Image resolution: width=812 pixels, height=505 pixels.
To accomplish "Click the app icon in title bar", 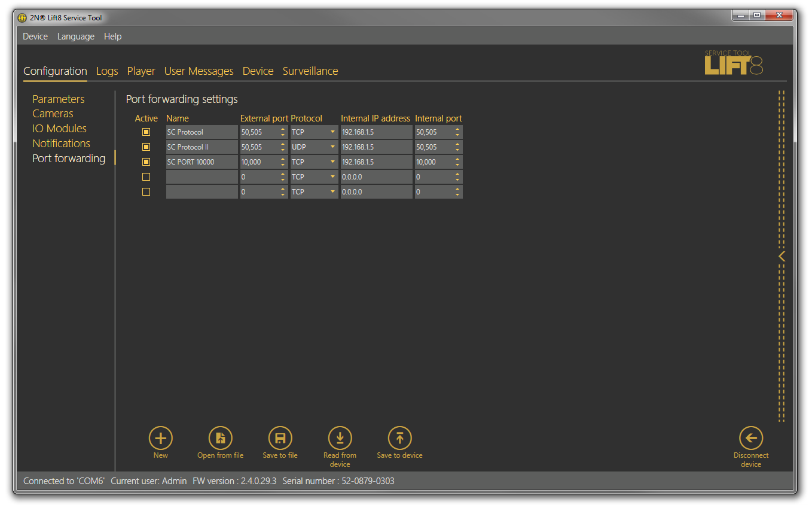I will (23, 18).
